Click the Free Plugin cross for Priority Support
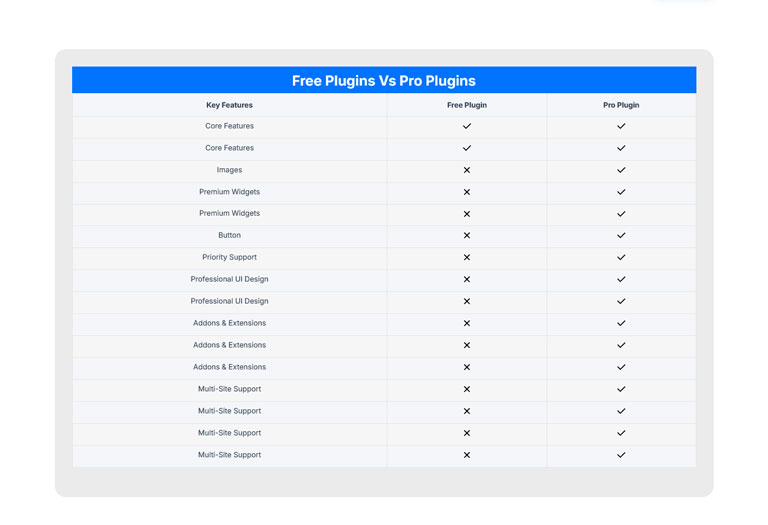 (x=467, y=258)
